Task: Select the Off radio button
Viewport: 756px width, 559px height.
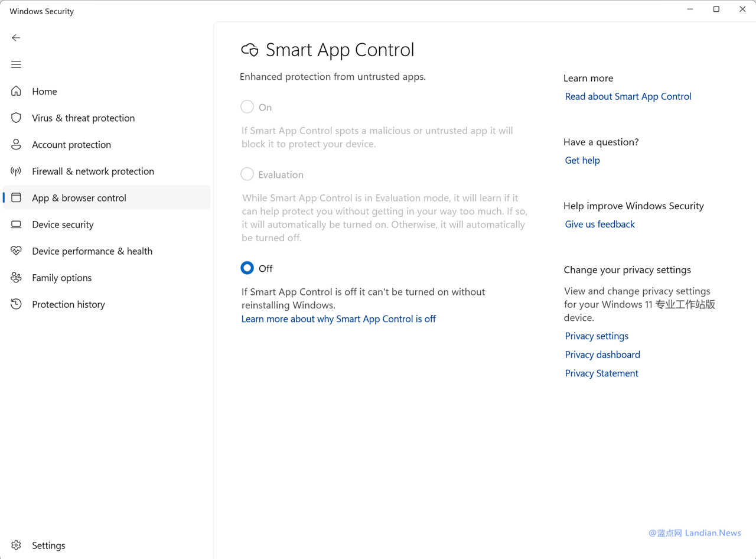Action: pos(247,268)
